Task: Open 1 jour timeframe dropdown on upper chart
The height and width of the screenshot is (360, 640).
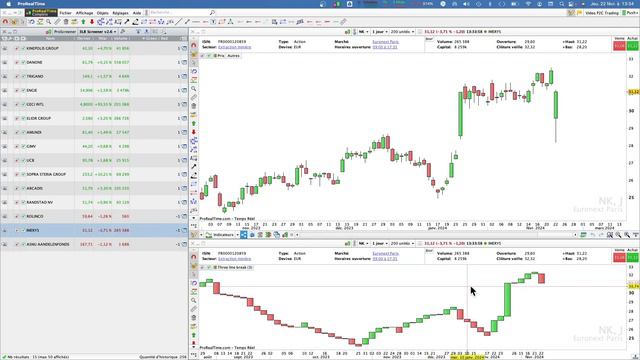Action: click(x=380, y=31)
